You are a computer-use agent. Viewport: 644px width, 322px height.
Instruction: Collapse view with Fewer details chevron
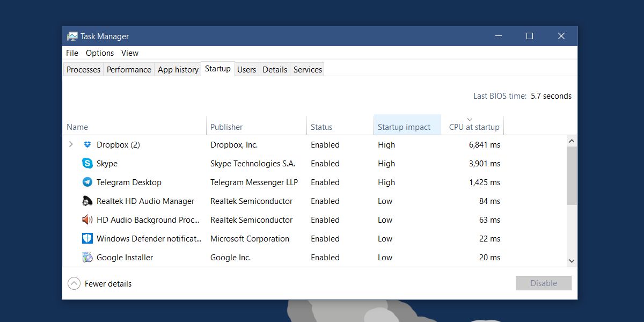click(74, 283)
